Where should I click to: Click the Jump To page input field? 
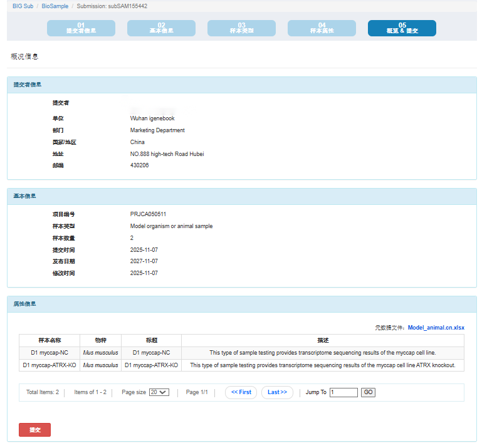343,392
